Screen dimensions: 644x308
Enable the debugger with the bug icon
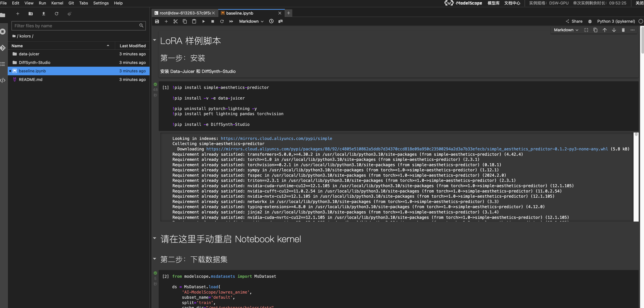590,21
